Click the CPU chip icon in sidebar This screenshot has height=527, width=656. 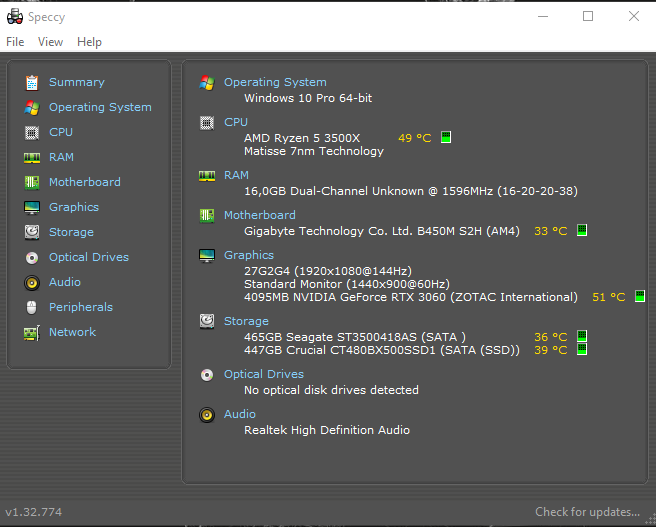click(31, 132)
